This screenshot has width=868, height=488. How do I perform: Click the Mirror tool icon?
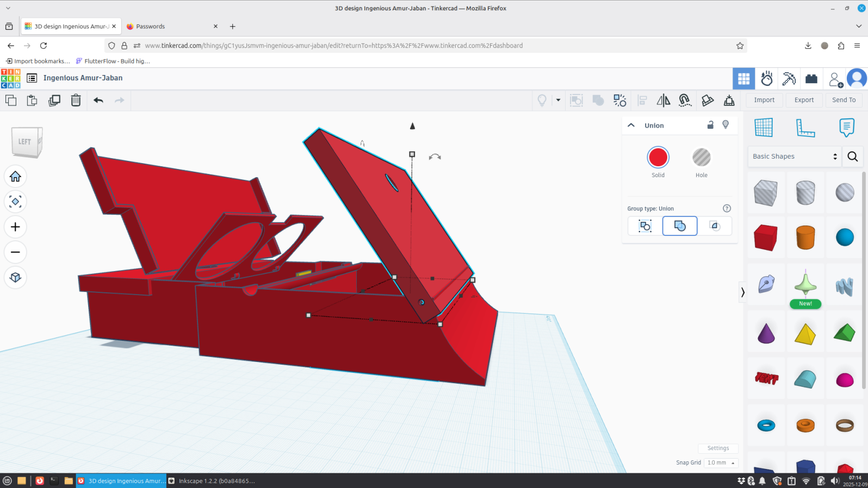(x=663, y=101)
